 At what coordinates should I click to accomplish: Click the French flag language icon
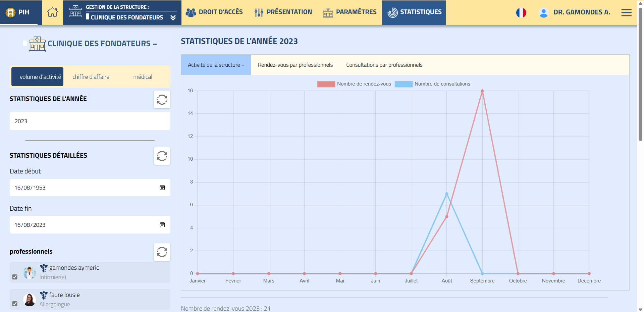click(x=521, y=13)
